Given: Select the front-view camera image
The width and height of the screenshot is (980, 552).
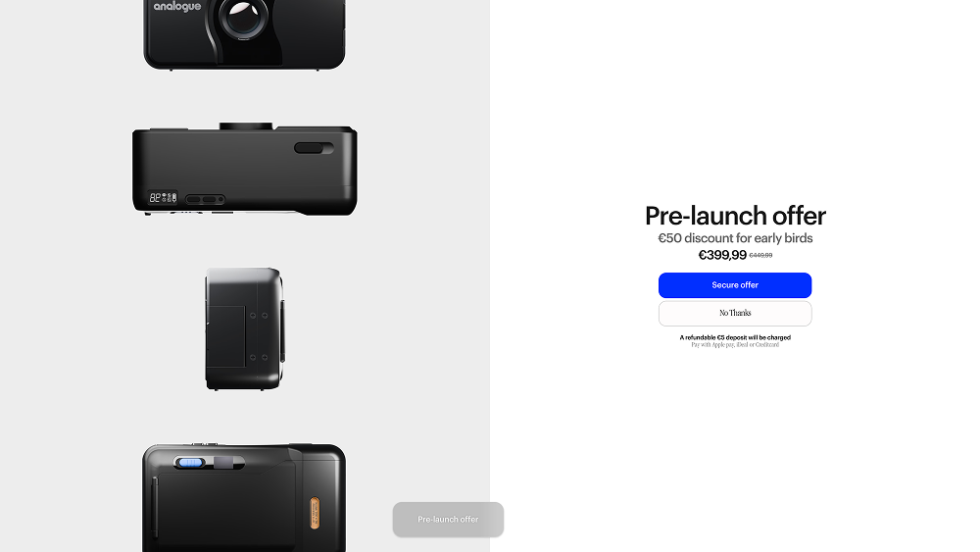Looking at the screenshot, I should coord(244,34).
